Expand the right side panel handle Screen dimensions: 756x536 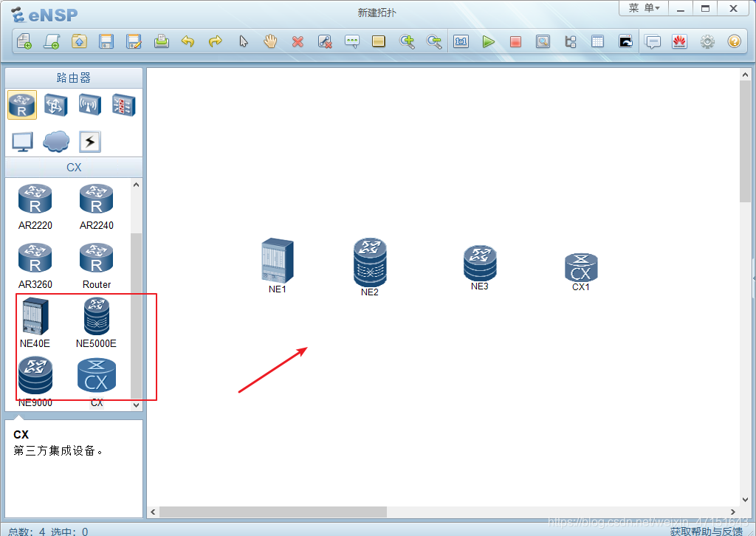754,278
